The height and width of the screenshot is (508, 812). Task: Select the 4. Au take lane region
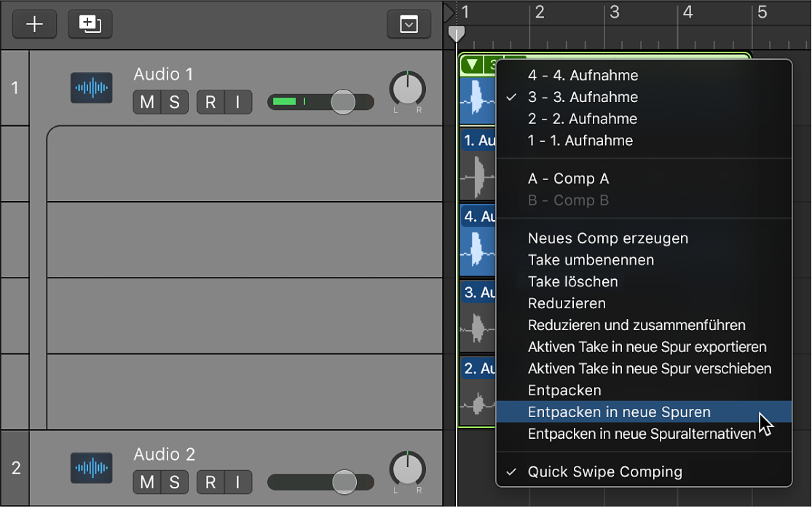(478, 241)
